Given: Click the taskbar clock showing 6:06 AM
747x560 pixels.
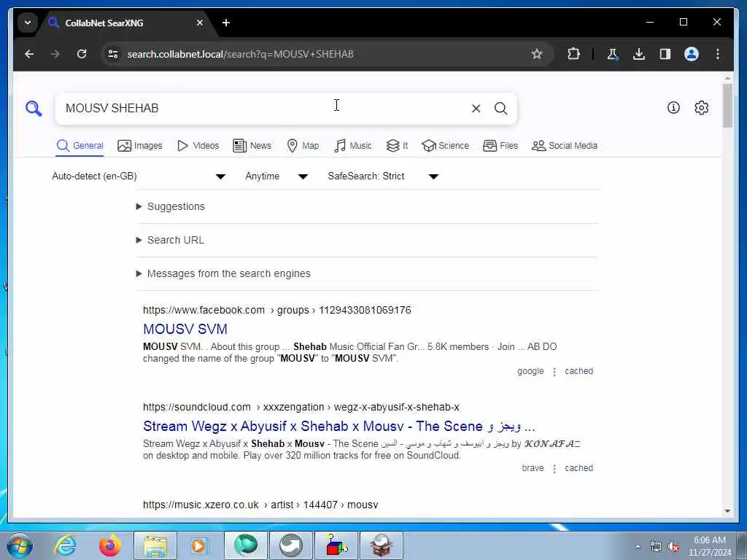Looking at the screenshot, I should point(709,546).
